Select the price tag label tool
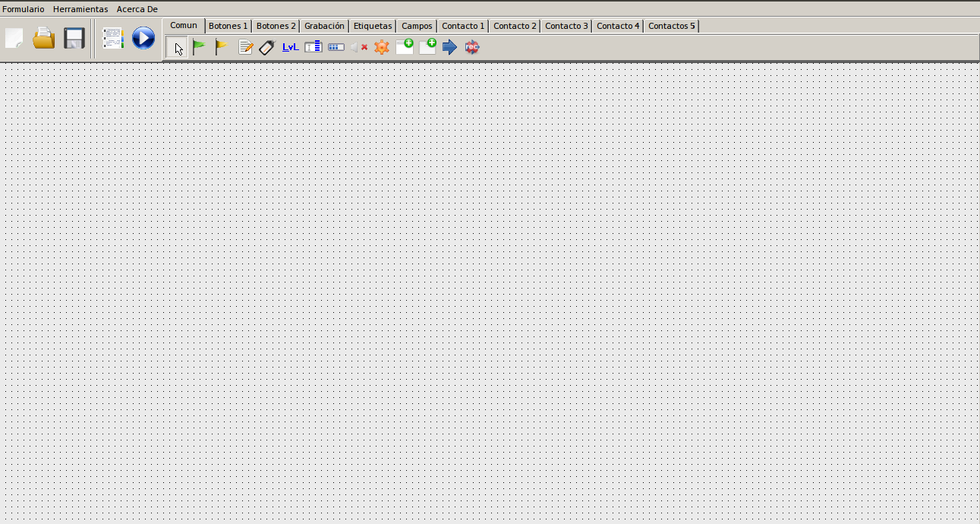Viewport: 980px width, 524px height. pos(266,48)
